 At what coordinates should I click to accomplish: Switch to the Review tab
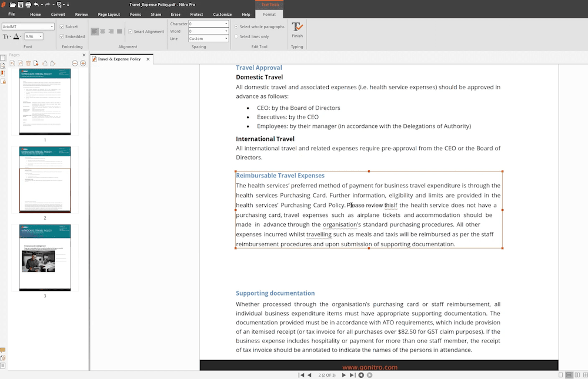[82, 14]
